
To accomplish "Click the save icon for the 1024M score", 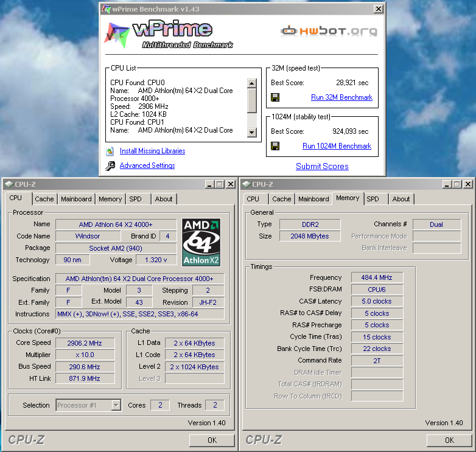I will click(x=275, y=146).
